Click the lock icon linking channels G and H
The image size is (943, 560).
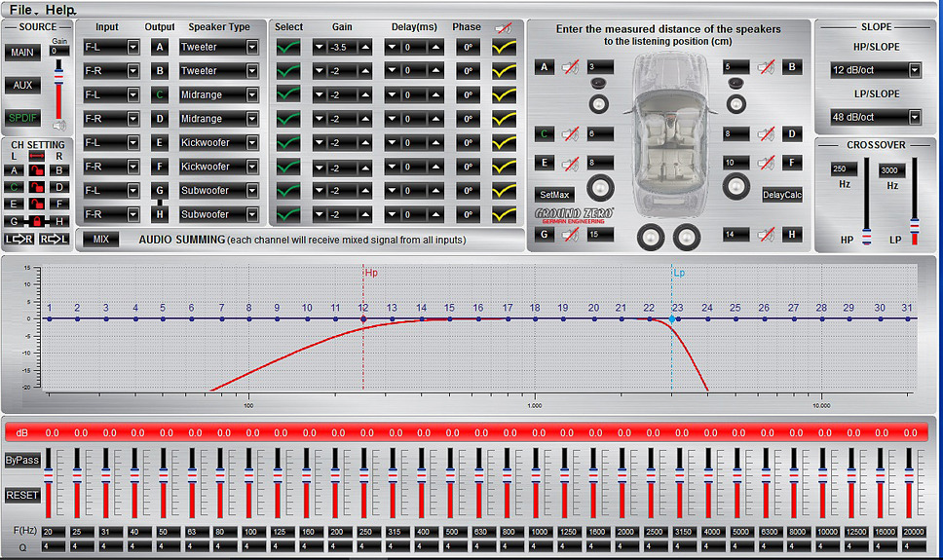(x=35, y=221)
